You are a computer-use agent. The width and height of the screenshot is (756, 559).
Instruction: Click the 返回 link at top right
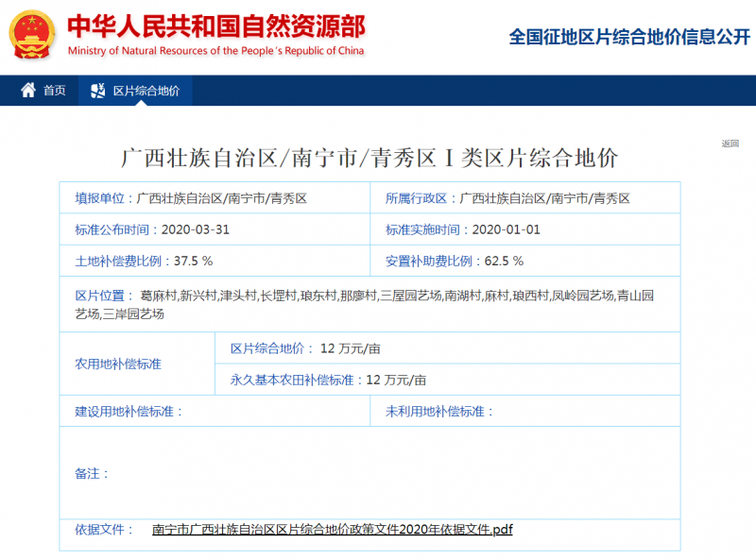pyautogui.click(x=730, y=144)
